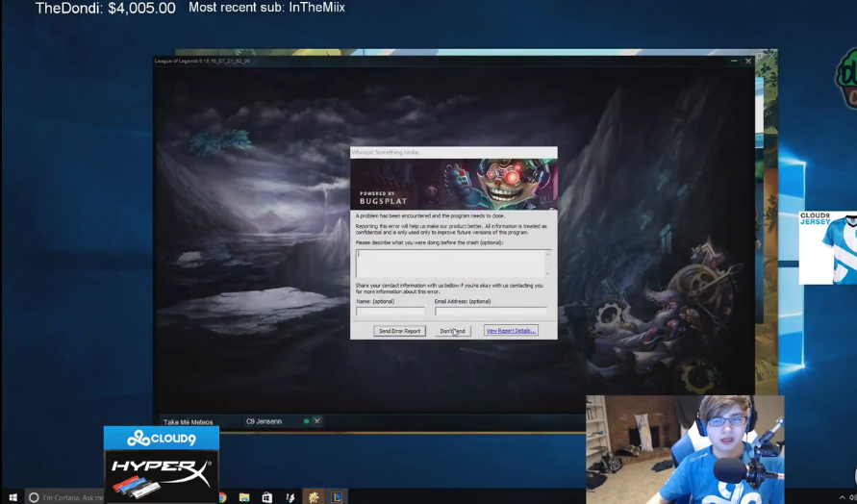Click the Cloud9 Jersey ad thumbnail
The image size is (857, 504).
[827, 247]
